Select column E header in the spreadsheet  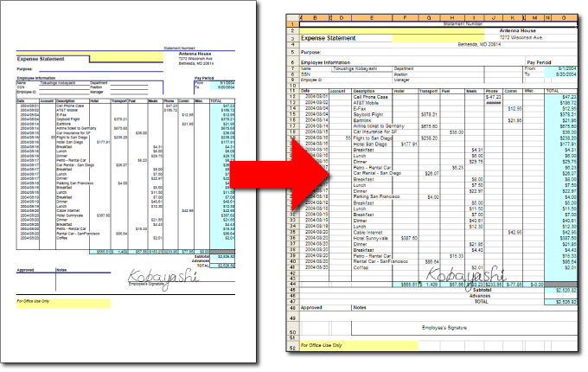372,17
